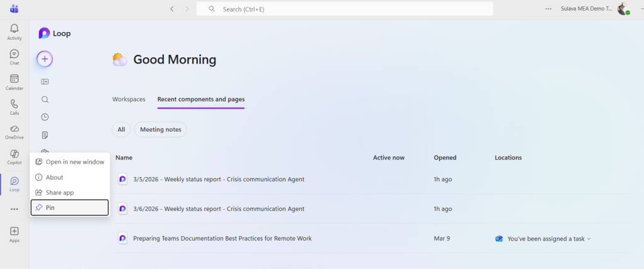Viewport: 644px width, 269px height.
Task: Show more apps via sidebar ellipsis
Action: pyautogui.click(x=14, y=209)
